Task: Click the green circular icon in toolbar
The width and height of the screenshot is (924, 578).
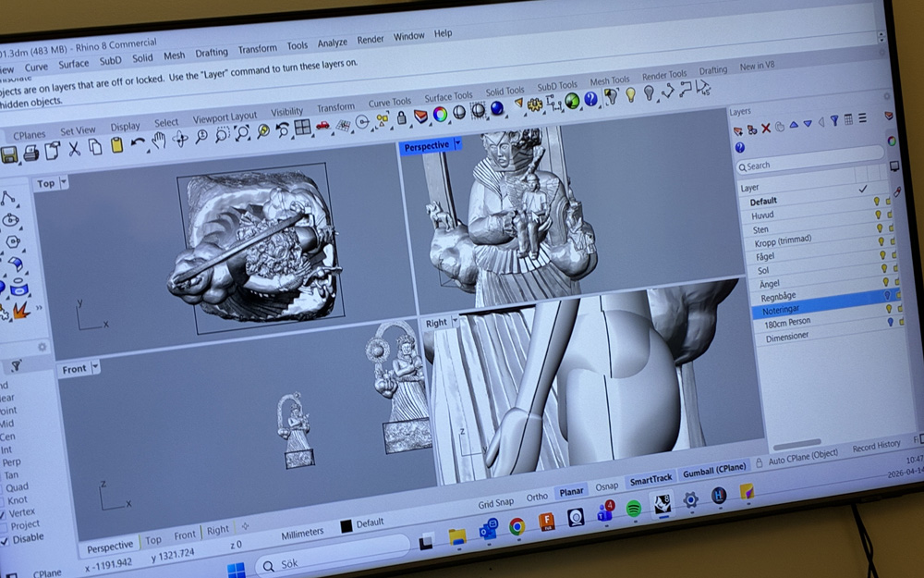Action: (572, 101)
